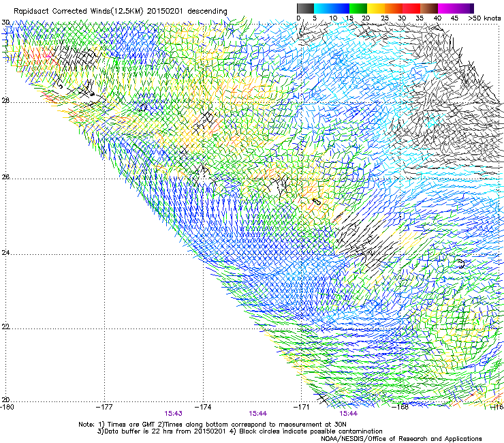Click the '15:44' time label left of -171

pos(257,414)
